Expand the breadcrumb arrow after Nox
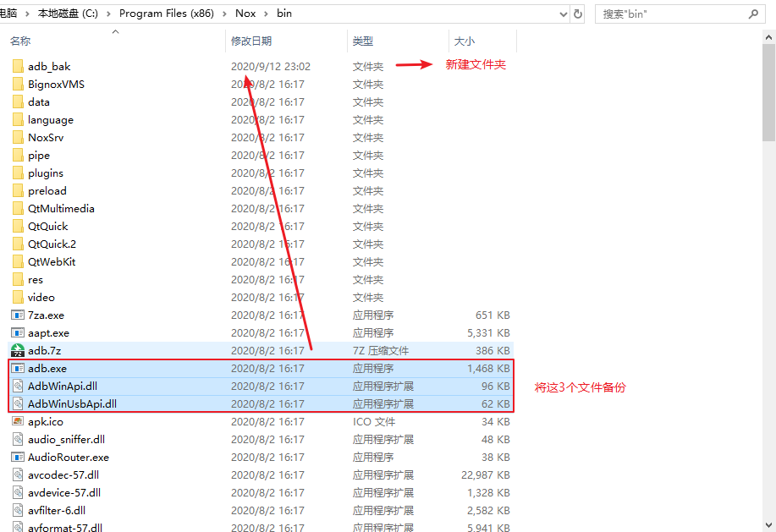Image resolution: width=776 pixels, height=532 pixels. 267,13
